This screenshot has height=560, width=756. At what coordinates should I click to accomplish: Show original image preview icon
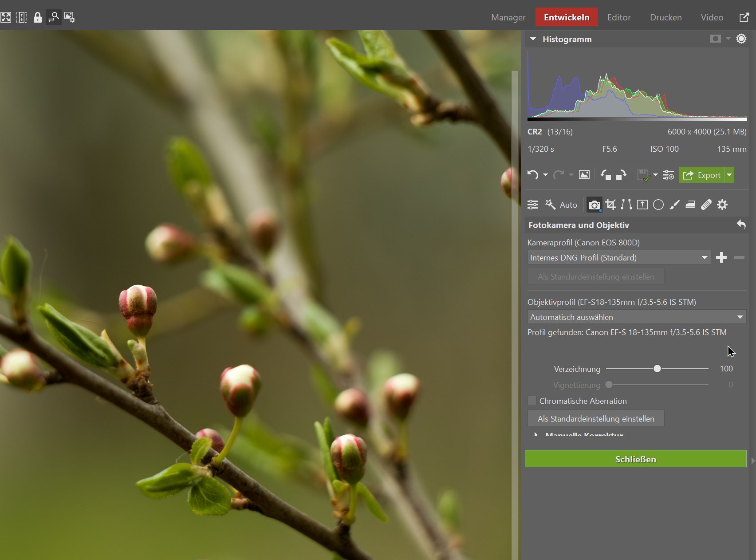point(584,175)
